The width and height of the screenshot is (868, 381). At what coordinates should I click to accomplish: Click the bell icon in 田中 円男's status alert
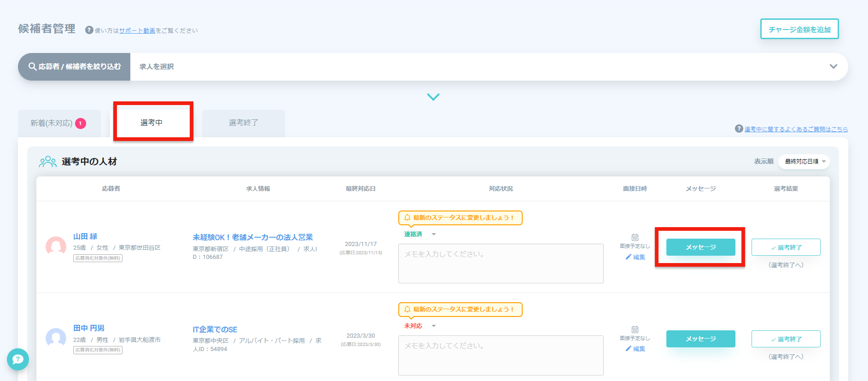[x=407, y=309]
